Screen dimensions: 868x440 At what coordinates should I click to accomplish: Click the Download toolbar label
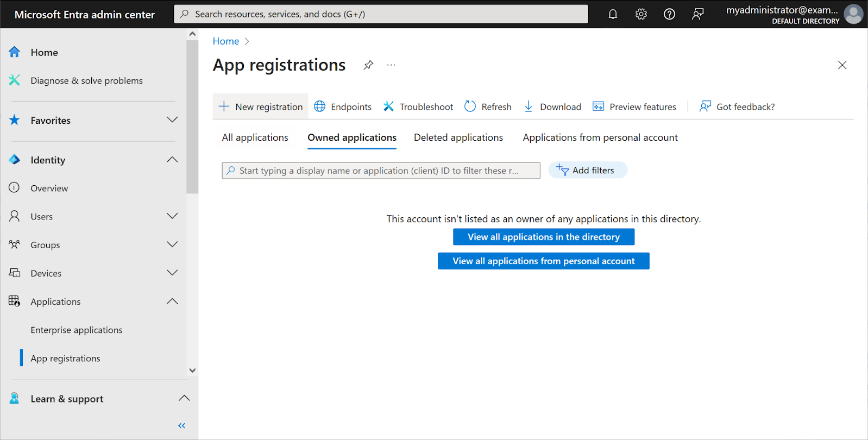point(561,107)
